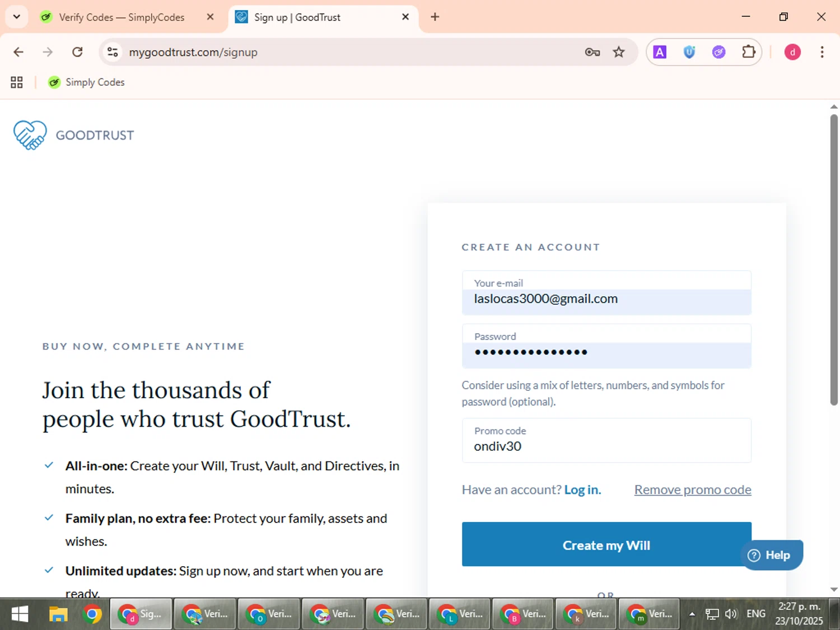Screen dimensions: 840x630
Task: Click the Unlimited updates bullet text
Action: point(224,582)
